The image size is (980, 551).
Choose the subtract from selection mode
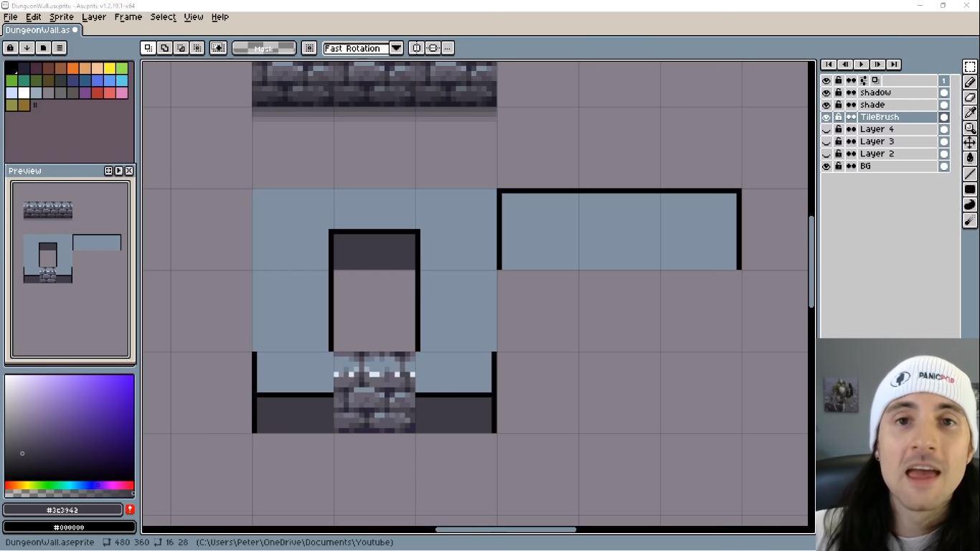coord(181,48)
